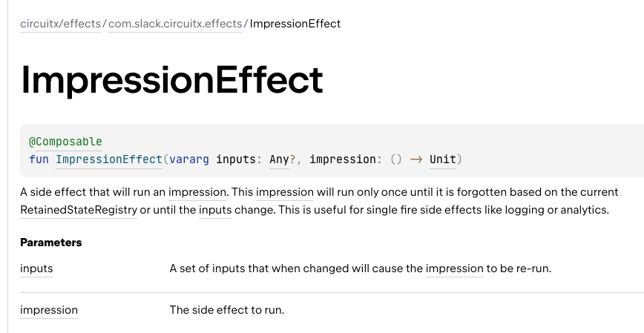Click the arrow symbol in the function signature

(x=416, y=159)
